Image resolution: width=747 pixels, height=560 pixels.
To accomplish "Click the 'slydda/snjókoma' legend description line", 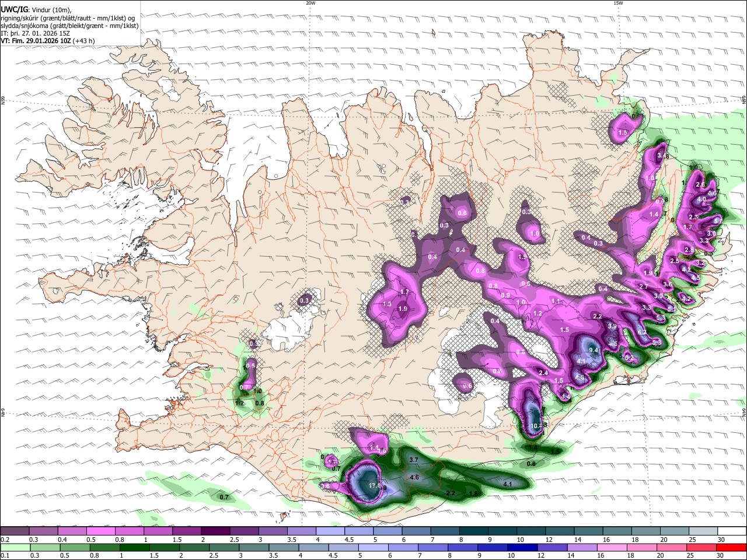I will coord(69,26).
